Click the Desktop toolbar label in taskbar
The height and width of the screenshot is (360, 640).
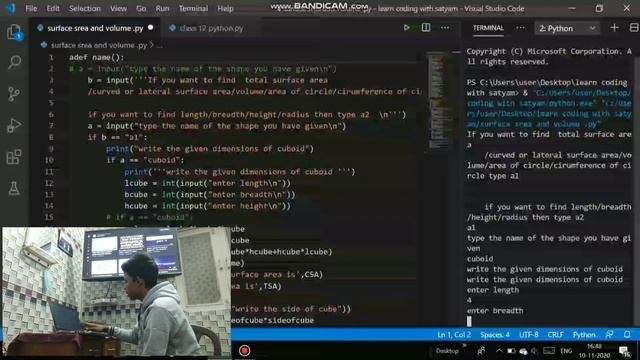pos(447,351)
